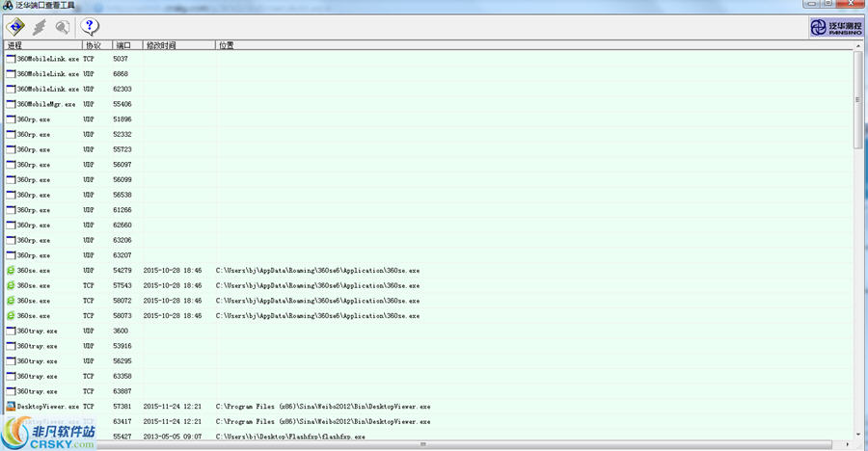Click the DesktopViewer.exe icon on port 57381 row

pos(11,407)
